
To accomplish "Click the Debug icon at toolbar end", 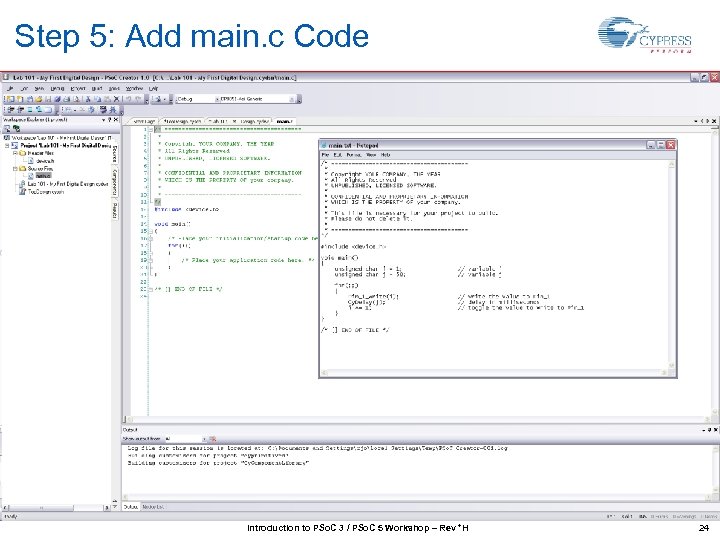I will pos(112,110).
